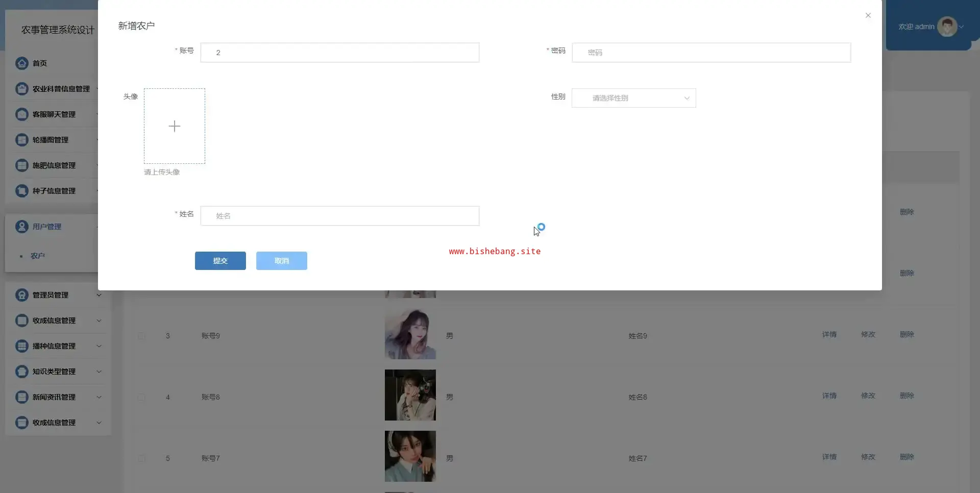
Task: Click 删除 for row 姓名7
Action: pos(907,457)
